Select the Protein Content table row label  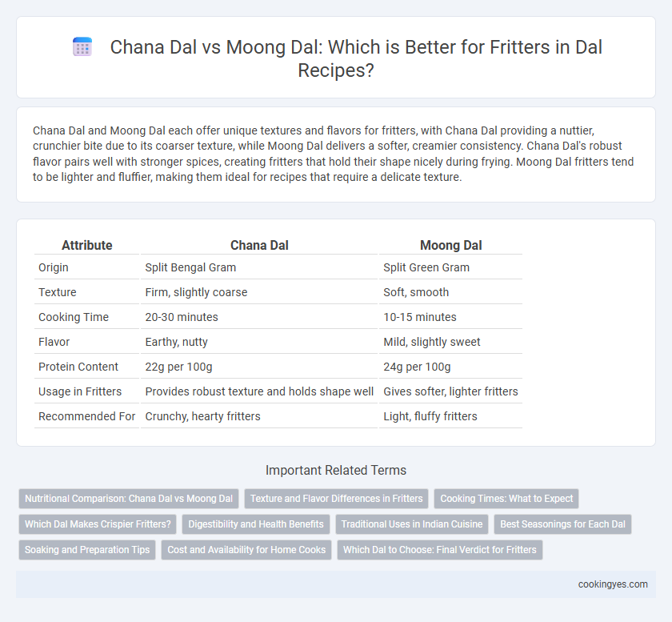78,367
